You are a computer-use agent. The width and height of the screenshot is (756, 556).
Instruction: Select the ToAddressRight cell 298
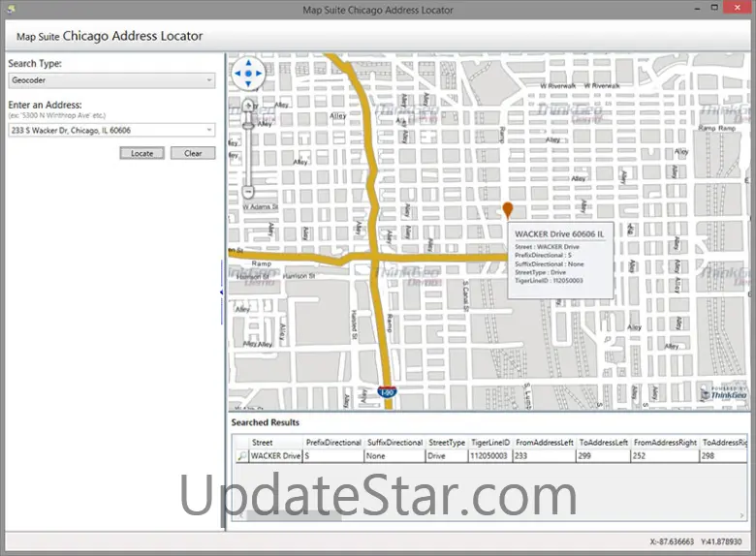click(x=723, y=456)
